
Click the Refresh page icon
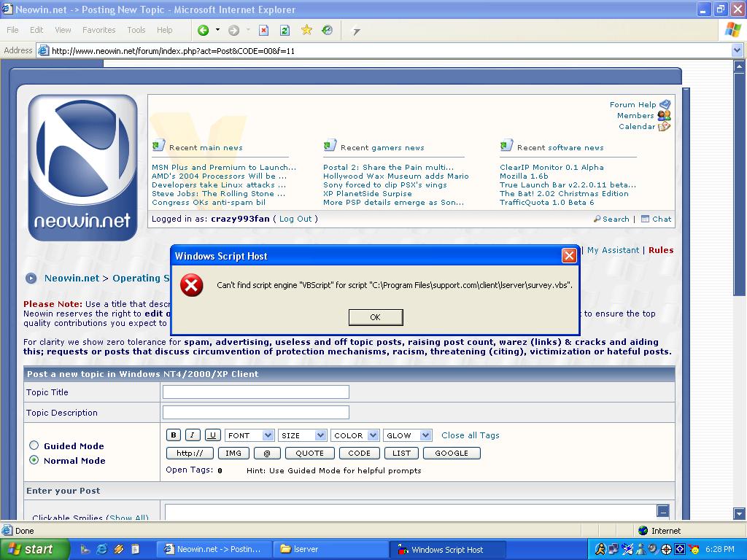(285, 31)
